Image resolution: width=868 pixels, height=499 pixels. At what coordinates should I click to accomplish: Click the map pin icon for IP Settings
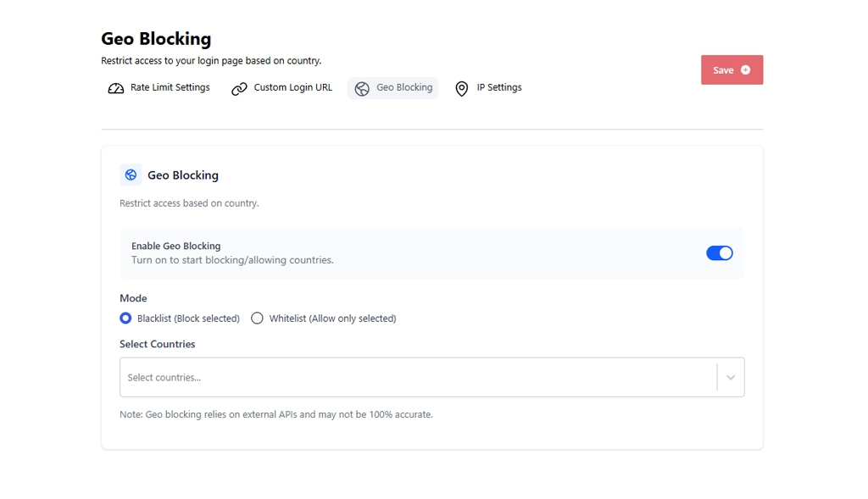[x=462, y=88]
